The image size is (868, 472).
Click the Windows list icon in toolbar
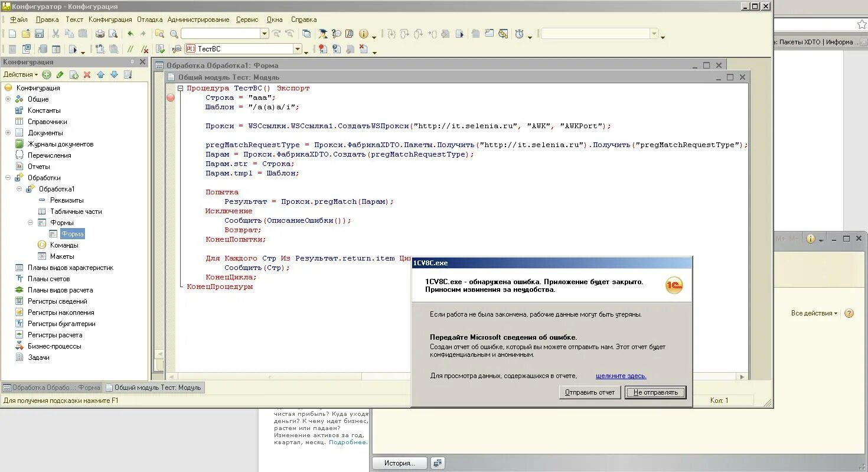click(306, 34)
